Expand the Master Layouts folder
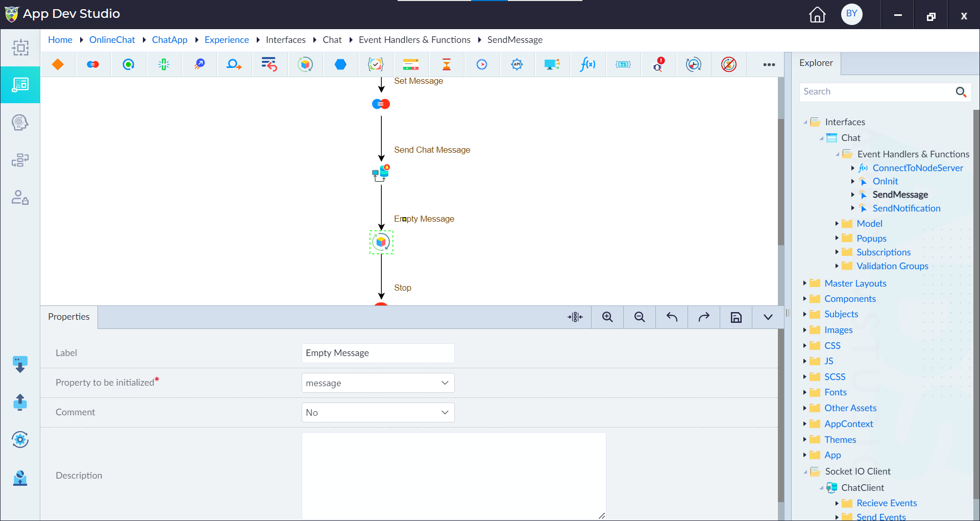This screenshot has height=521, width=980. [805, 283]
